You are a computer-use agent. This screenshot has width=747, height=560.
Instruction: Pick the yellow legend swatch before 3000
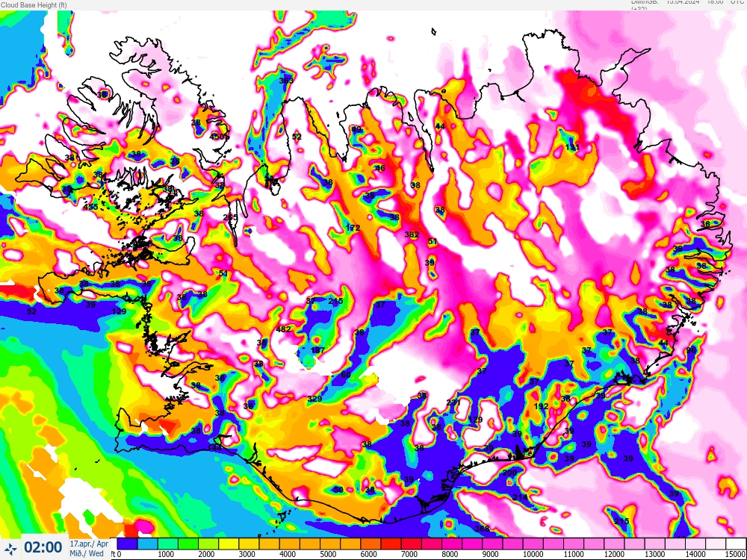point(229,544)
